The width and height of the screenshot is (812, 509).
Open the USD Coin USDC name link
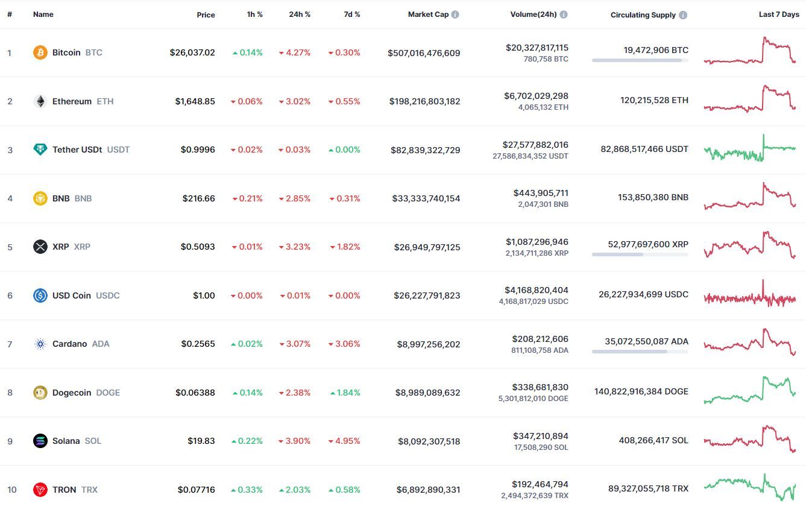coord(86,296)
